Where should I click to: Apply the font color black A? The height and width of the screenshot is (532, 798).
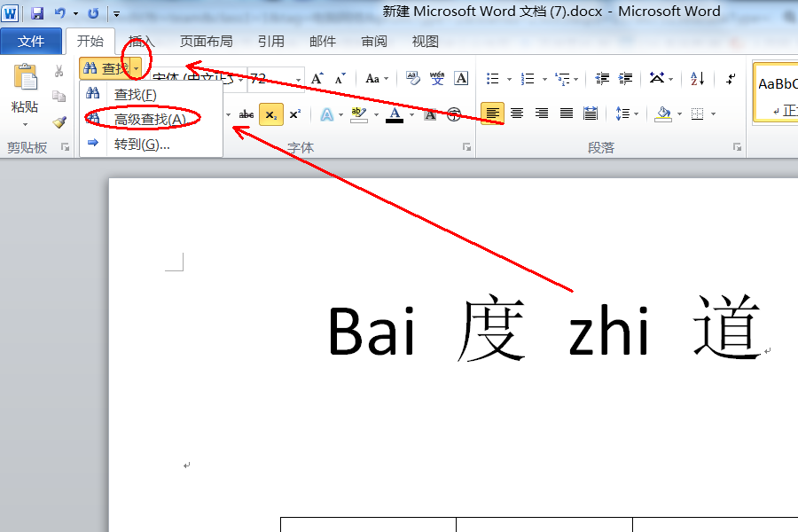pos(395,114)
